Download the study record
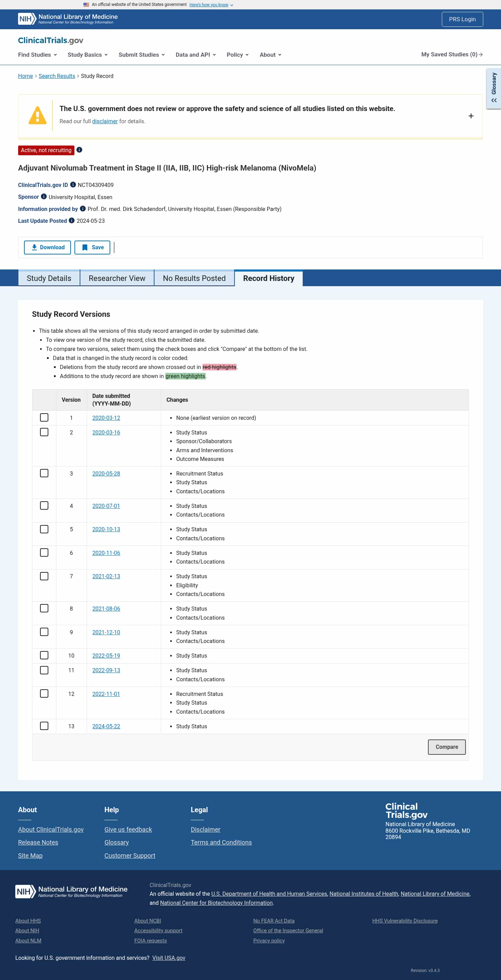 point(48,247)
